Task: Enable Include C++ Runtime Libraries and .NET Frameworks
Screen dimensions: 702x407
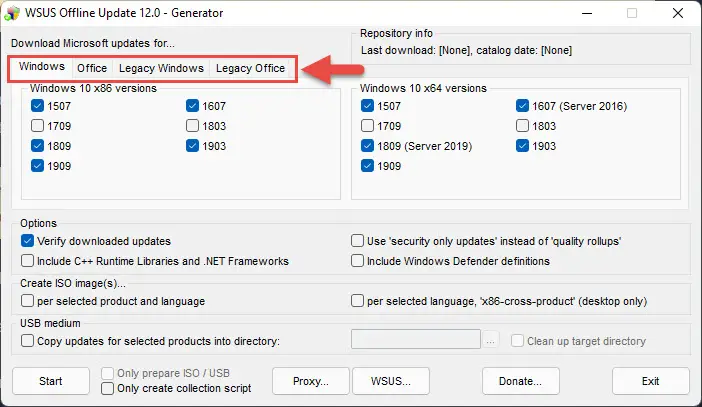Action: tap(27, 261)
